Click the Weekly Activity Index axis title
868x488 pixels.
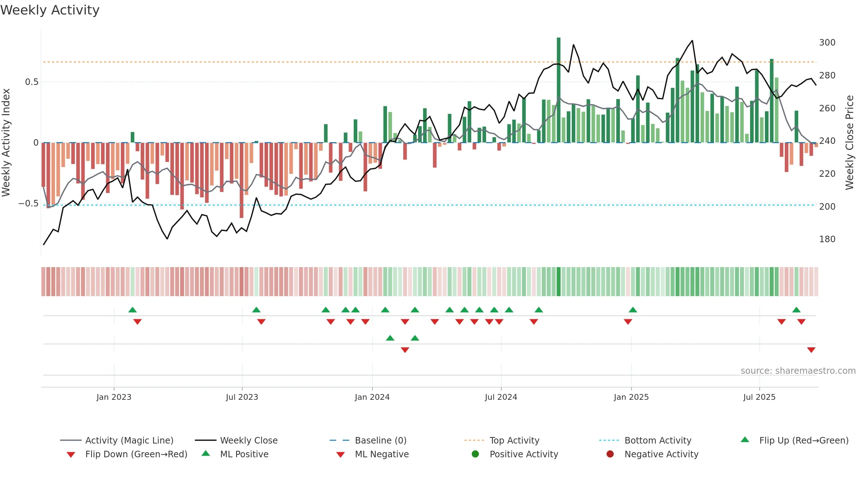coord(6,142)
